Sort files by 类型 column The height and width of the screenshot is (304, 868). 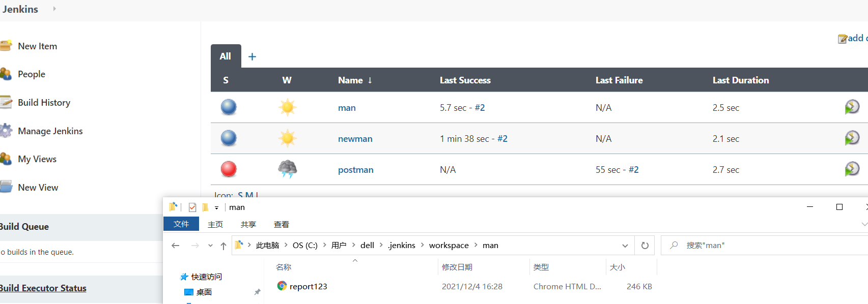tap(541, 267)
